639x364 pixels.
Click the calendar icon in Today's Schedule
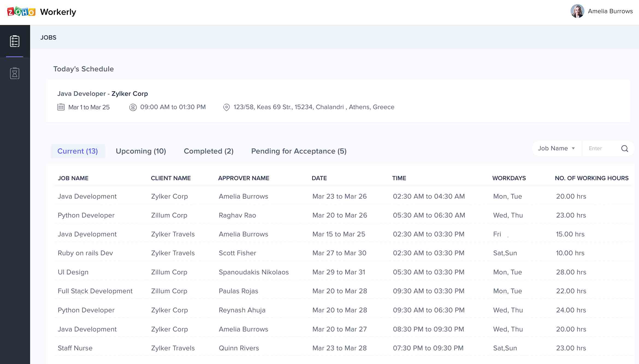click(x=61, y=107)
